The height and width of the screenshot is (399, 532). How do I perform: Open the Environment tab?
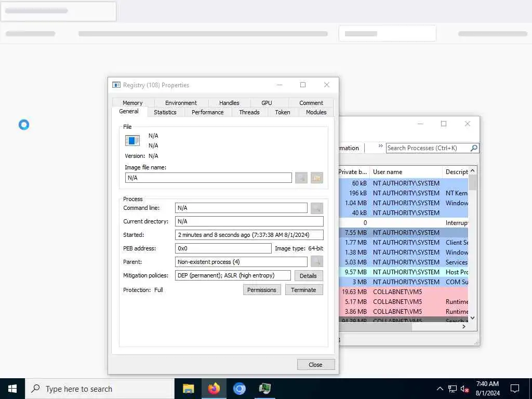coord(181,103)
